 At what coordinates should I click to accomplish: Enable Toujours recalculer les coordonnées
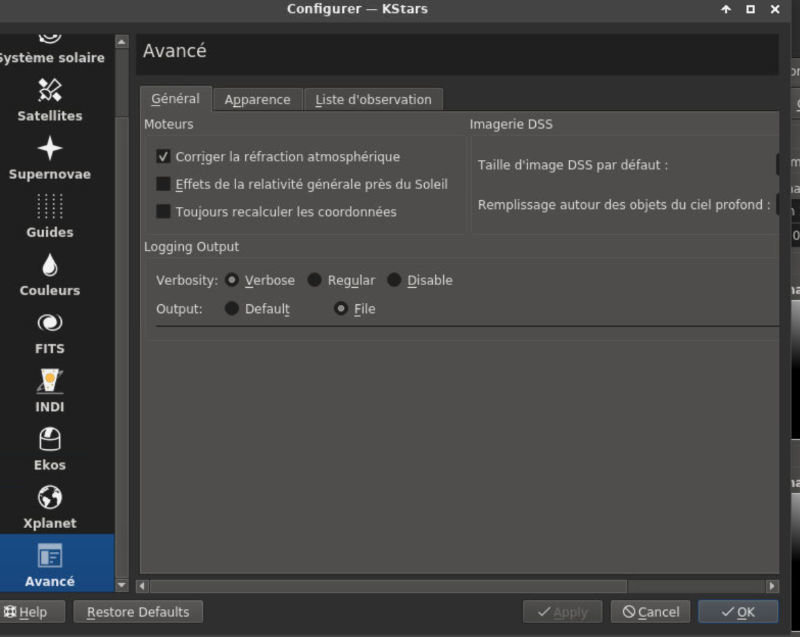163,212
